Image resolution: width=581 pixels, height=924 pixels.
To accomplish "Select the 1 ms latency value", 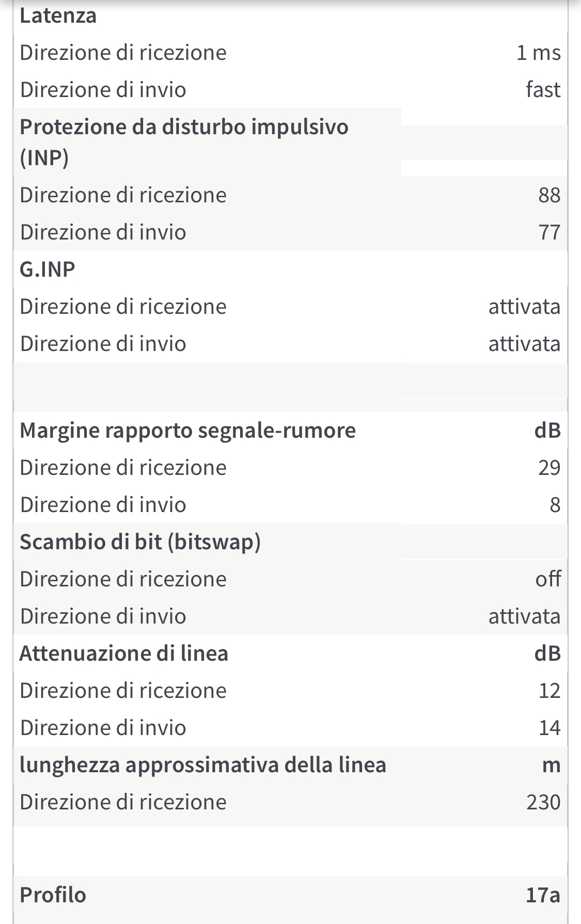I will [x=538, y=53].
